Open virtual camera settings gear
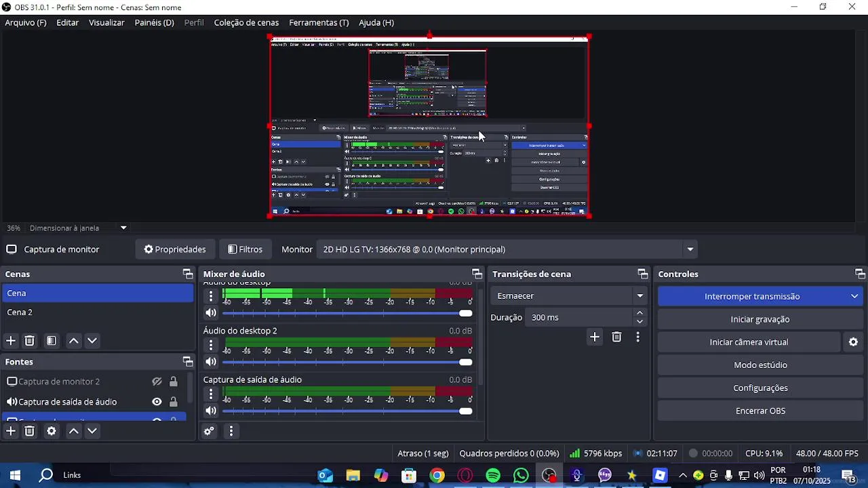The height and width of the screenshot is (488, 868). tap(854, 342)
